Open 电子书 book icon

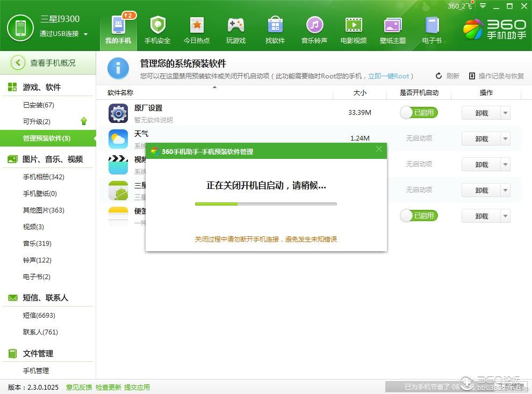(x=432, y=31)
